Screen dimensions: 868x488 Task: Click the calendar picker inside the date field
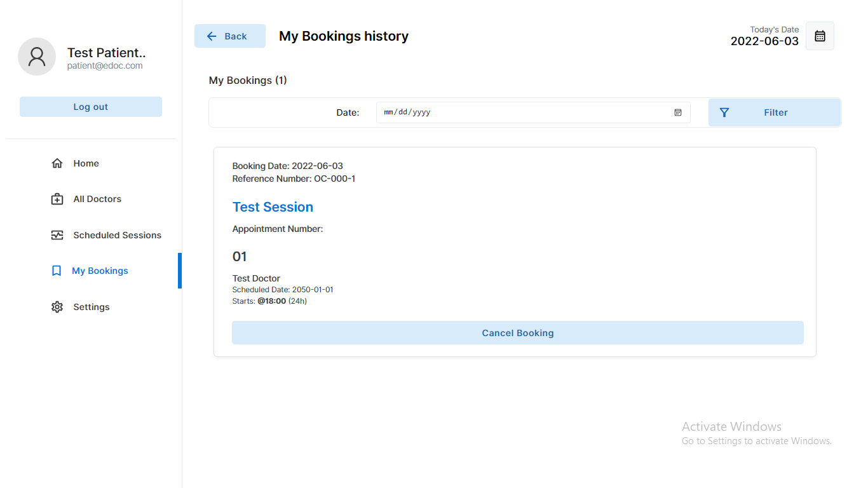(x=677, y=112)
